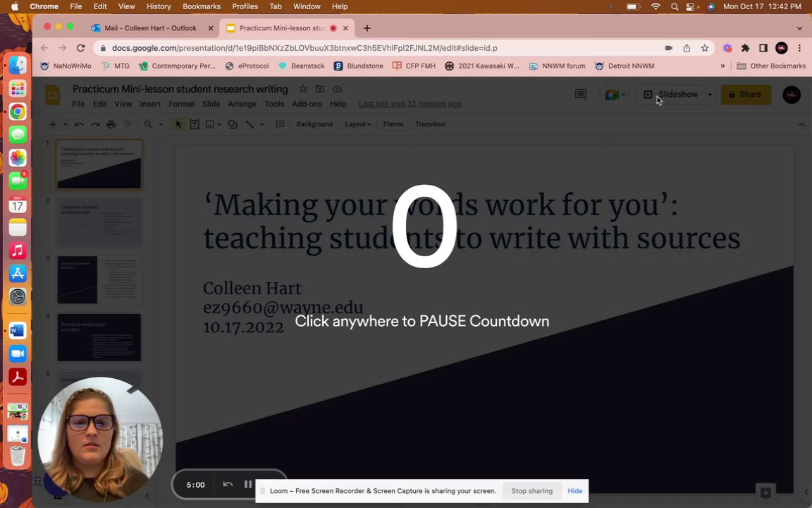Click the Share button
The width and height of the screenshot is (812, 508).
(x=746, y=95)
